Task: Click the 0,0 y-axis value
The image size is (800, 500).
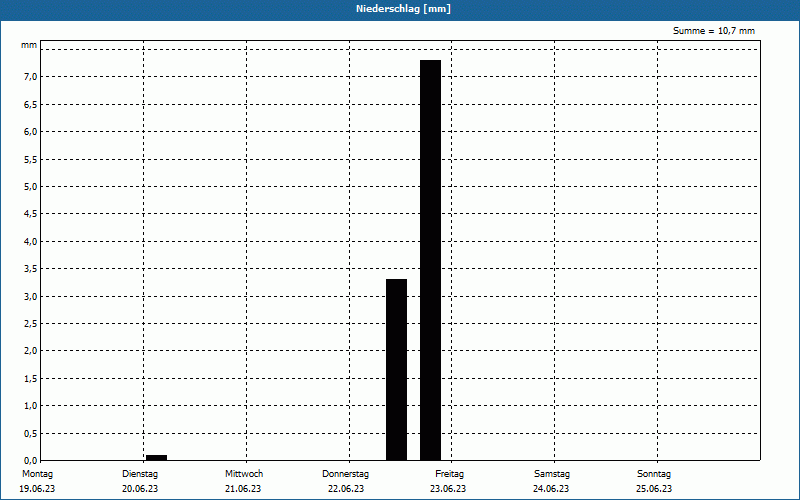Action: (x=31, y=461)
